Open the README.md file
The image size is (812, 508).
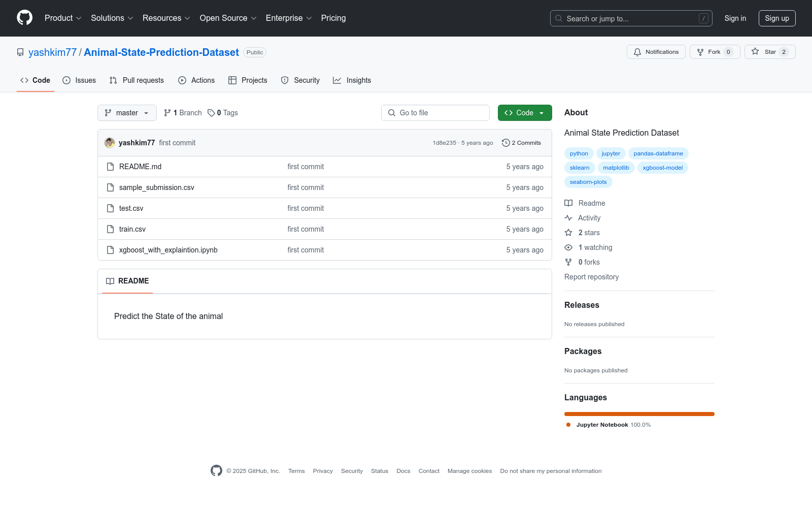(x=140, y=167)
